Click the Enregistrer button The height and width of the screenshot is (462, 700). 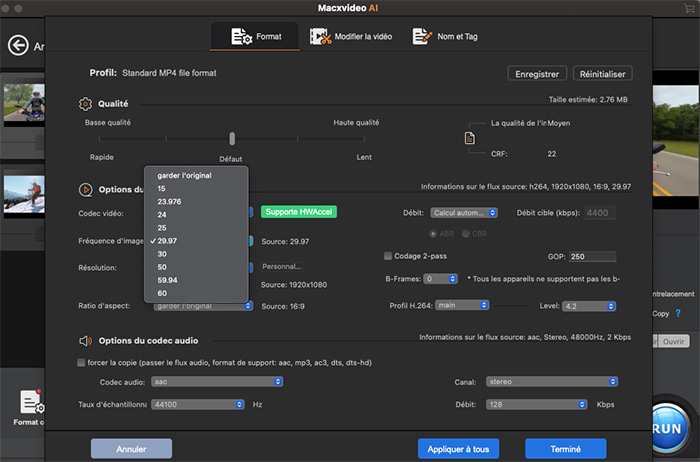pyautogui.click(x=537, y=74)
